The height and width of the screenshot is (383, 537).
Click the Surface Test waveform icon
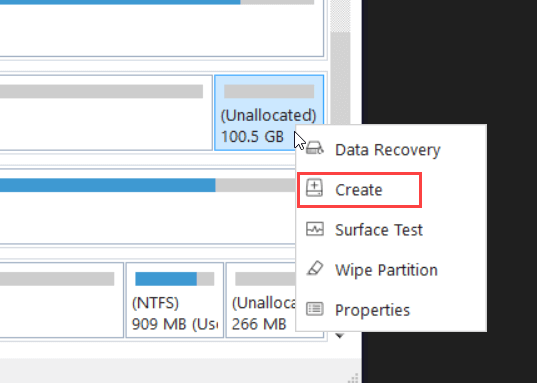tap(315, 229)
